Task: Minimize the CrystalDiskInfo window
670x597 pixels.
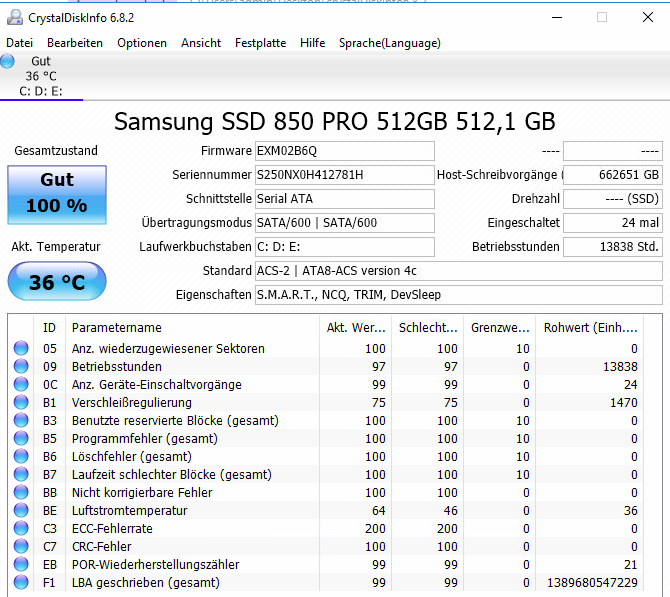Action: 557,18
